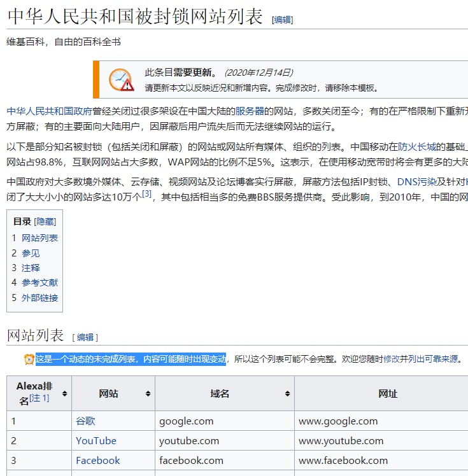Click youtube.com domain cell
The height and width of the screenshot is (476, 468).
tap(224, 440)
